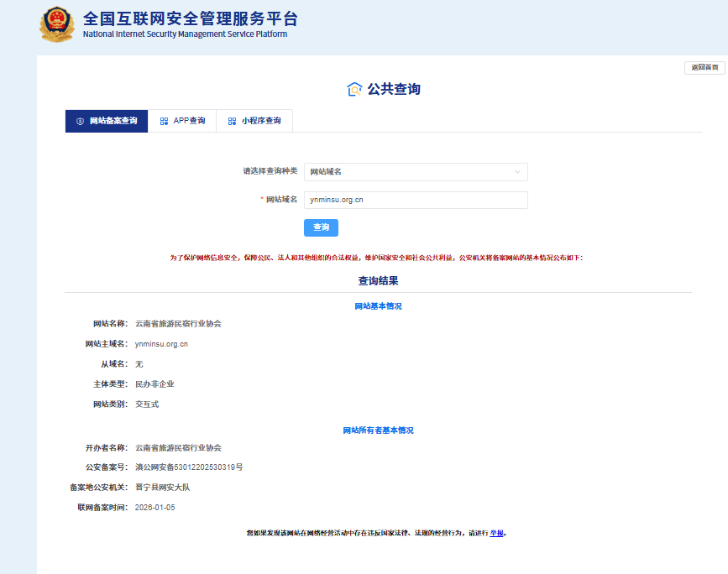Click inside the 网站域名 input field
728x574 pixels.
point(416,200)
